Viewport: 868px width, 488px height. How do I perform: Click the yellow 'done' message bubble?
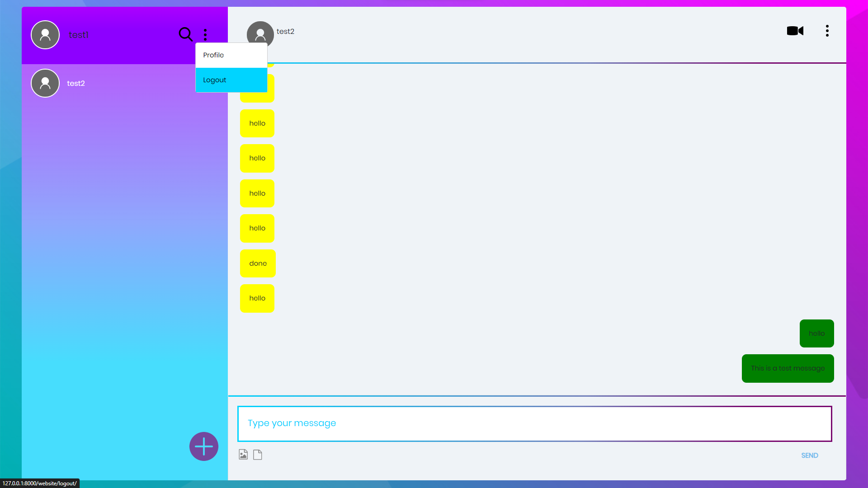pos(258,263)
